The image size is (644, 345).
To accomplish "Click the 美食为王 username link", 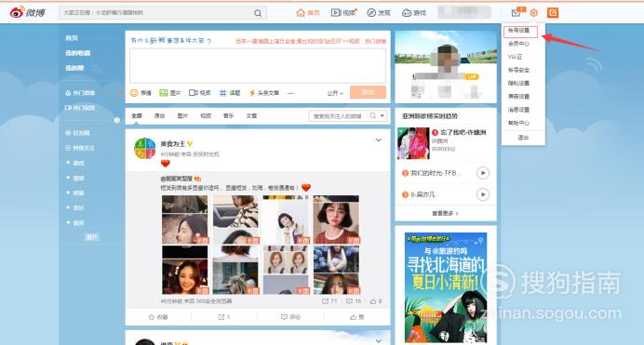I will [x=172, y=143].
